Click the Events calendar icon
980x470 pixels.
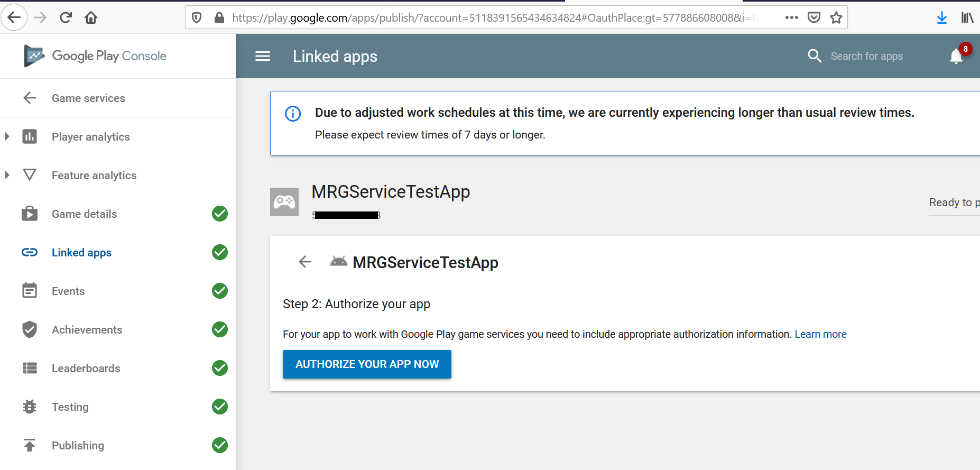(30, 290)
